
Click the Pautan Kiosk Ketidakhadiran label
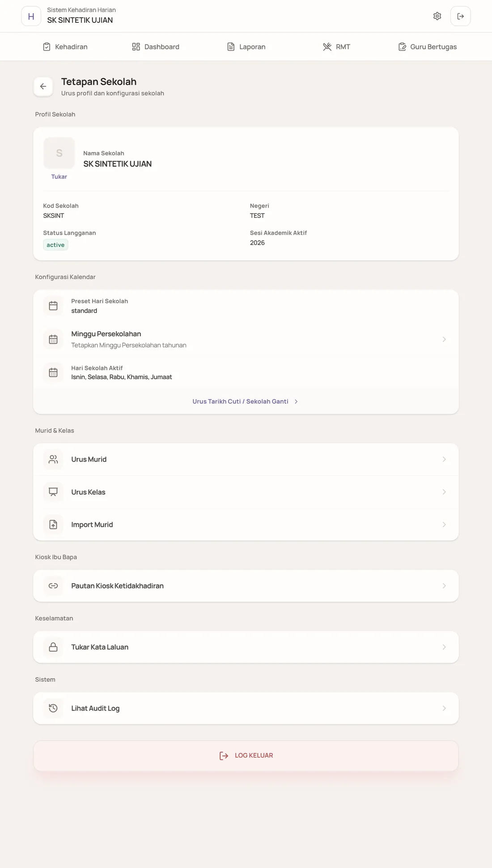(117, 586)
